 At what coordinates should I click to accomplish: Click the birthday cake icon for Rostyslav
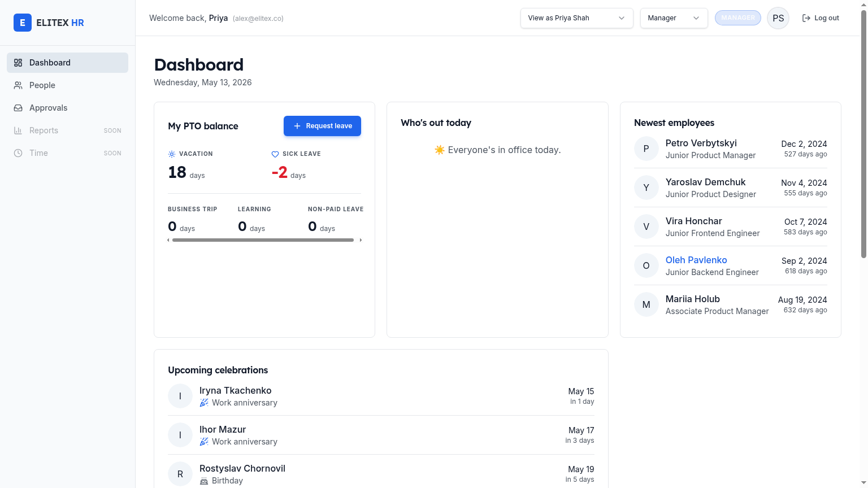(204, 481)
